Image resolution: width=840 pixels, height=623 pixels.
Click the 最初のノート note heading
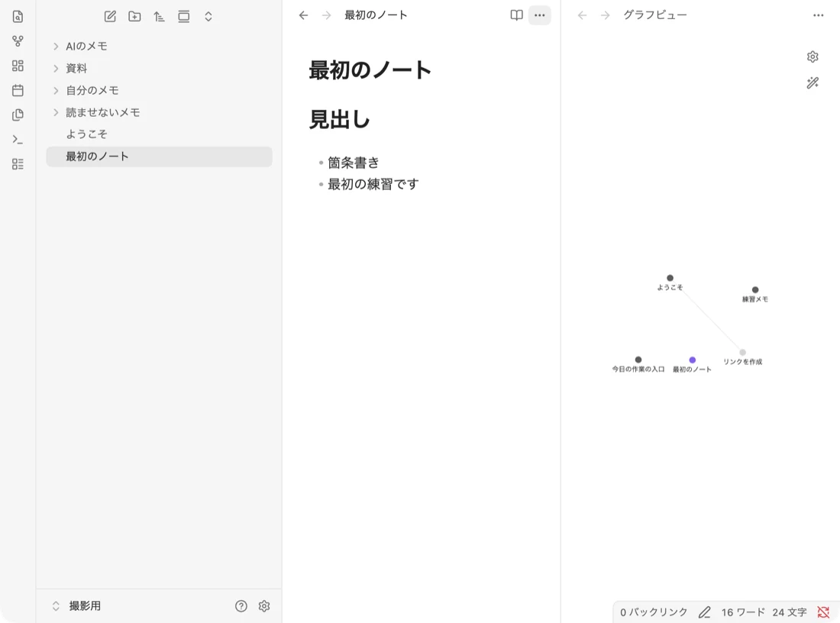[x=370, y=70]
